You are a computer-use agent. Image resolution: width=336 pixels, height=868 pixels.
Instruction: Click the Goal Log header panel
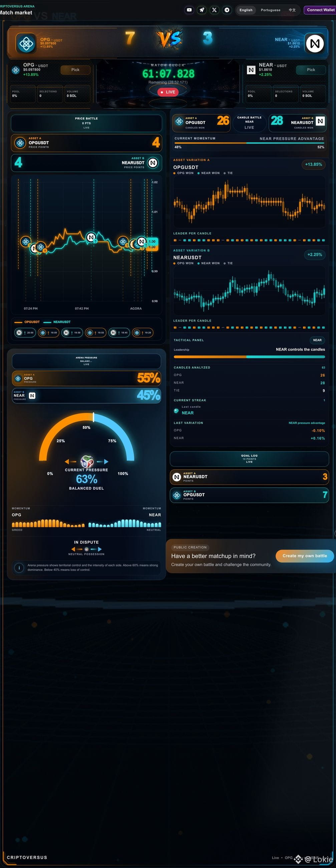pyautogui.click(x=249, y=459)
